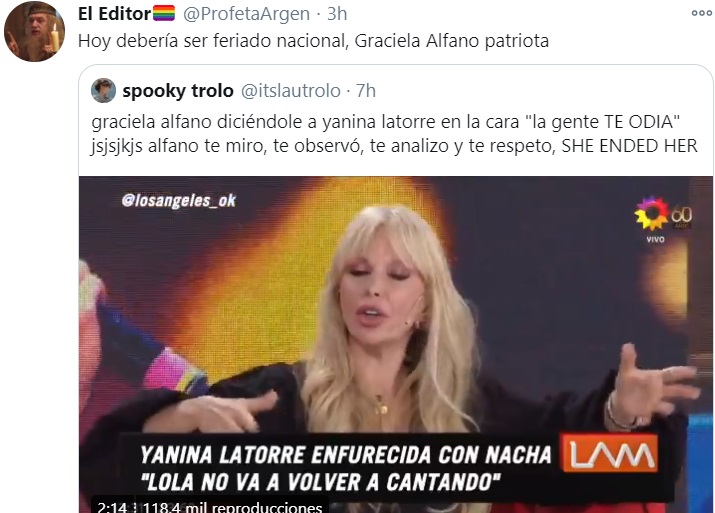Viewport: 715px width, 513px height.
Task: Open the El Editor display name
Action: [x=114, y=14]
